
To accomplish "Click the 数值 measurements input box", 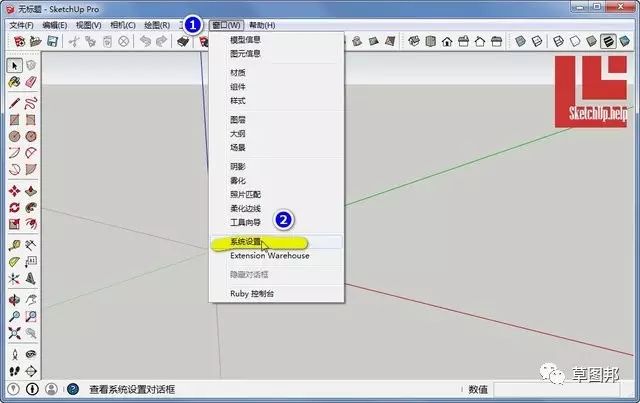I will (x=557, y=390).
